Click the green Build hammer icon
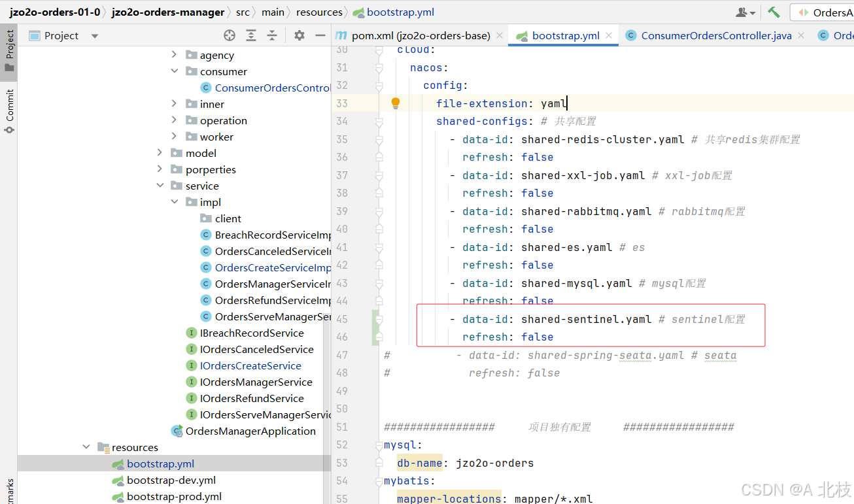 [774, 12]
